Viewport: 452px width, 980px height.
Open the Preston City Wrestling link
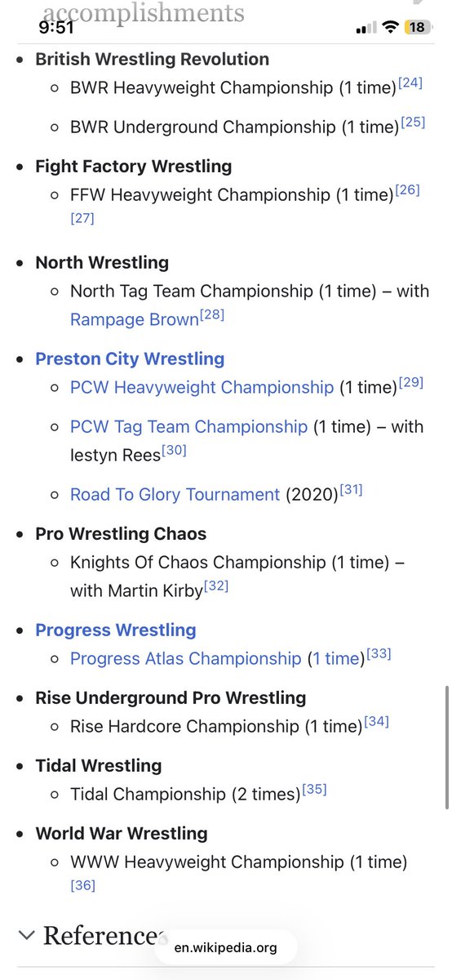coord(130,359)
